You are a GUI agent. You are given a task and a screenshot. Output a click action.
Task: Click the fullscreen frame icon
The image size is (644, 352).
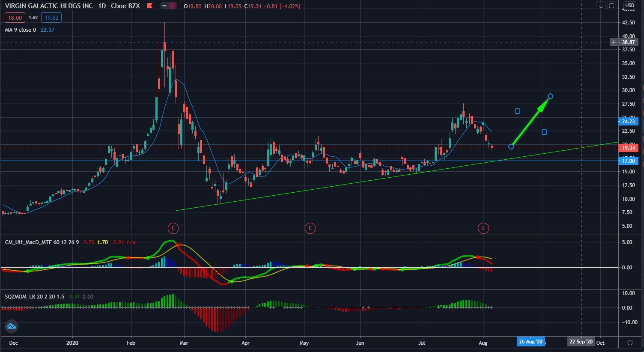611,6
